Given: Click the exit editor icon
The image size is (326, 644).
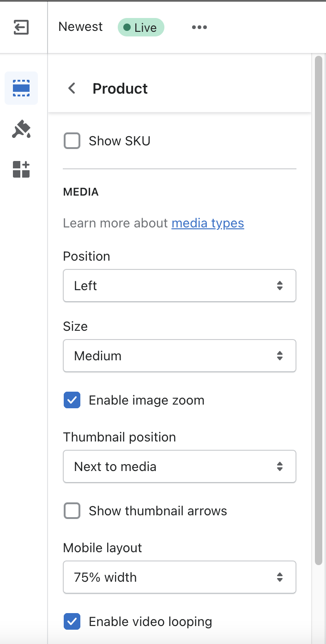Looking at the screenshot, I should tap(21, 27).
